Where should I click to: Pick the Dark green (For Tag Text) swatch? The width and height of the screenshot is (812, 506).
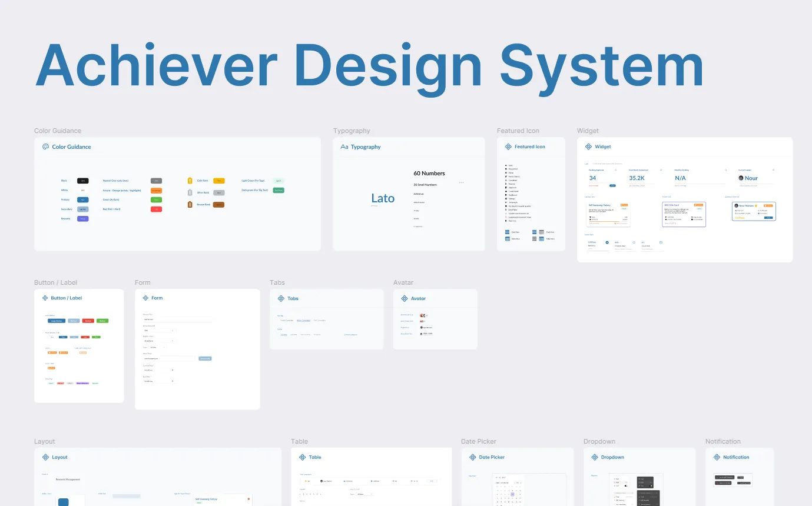point(279,190)
